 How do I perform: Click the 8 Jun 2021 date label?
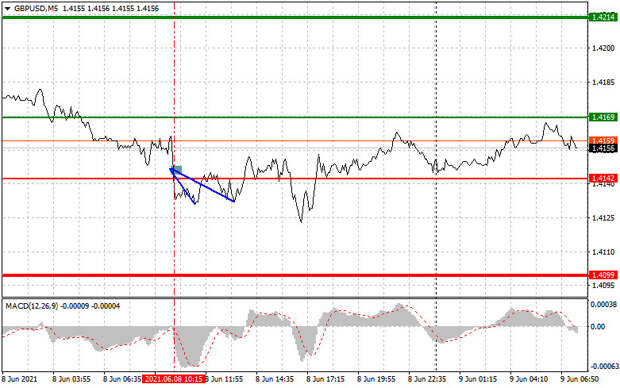pyautogui.click(x=20, y=379)
